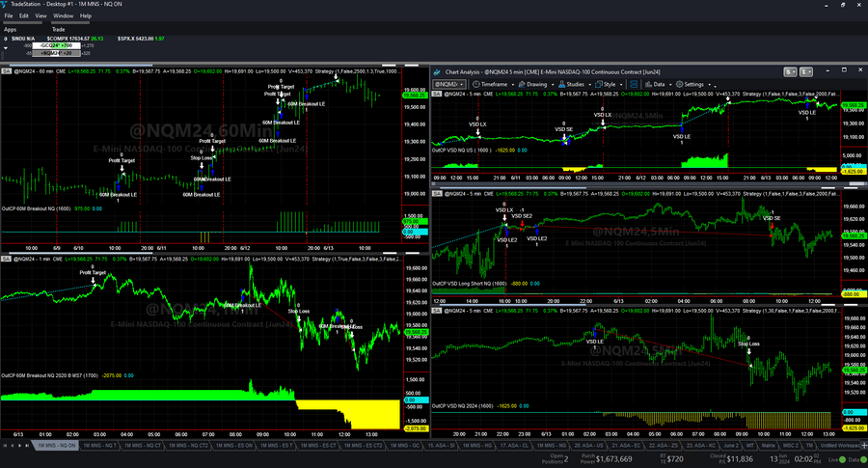The width and height of the screenshot is (868, 468).
Task: Switch to the 1M MNS - ES ON tab
Action: [234, 445]
